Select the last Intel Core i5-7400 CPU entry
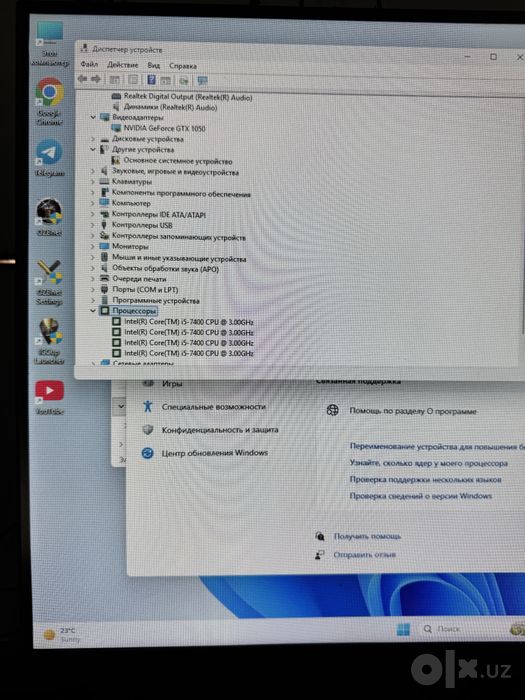The height and width of the screenshot is (700, 525). tap(189, 353)
